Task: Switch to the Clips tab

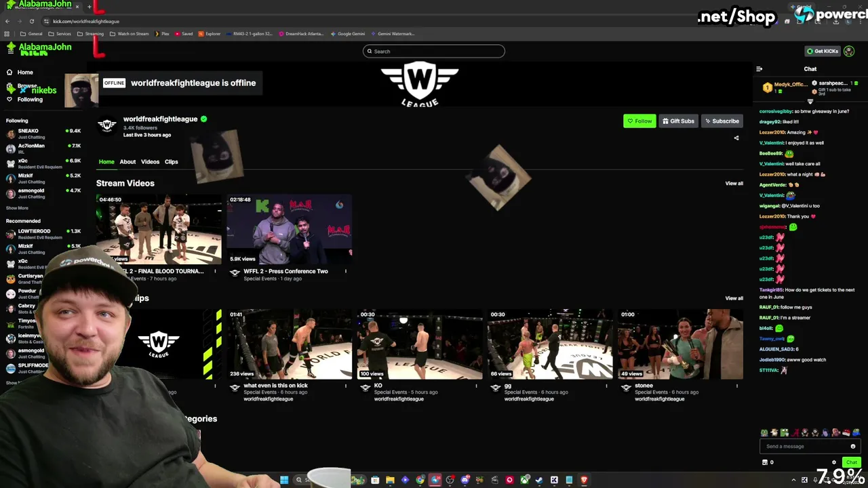Action: click(171, 162)
